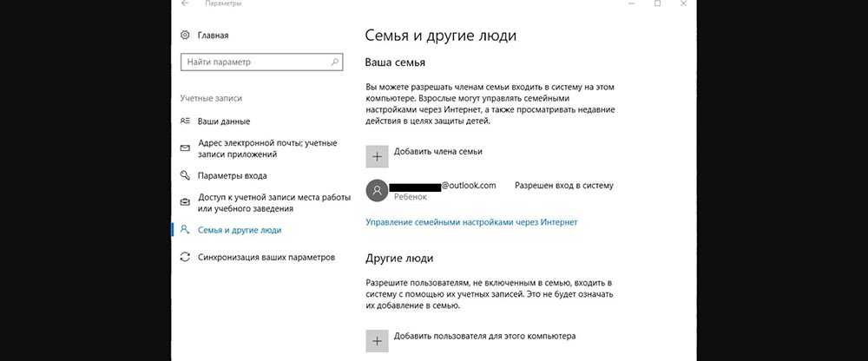Image resolution: width=868 pixels, height=361 pixels.
Task: Click the plus icon to add family member
Action: (377, 156)
